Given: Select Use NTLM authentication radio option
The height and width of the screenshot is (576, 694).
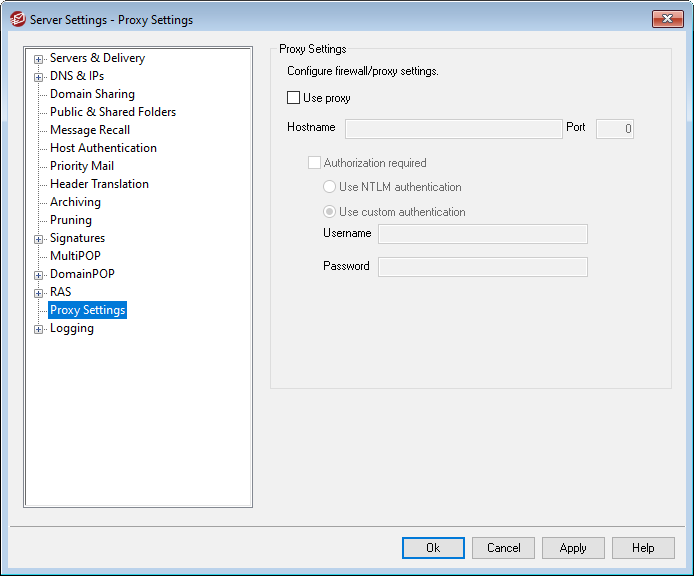Looking at the screenshot, I should coord(329,187).
